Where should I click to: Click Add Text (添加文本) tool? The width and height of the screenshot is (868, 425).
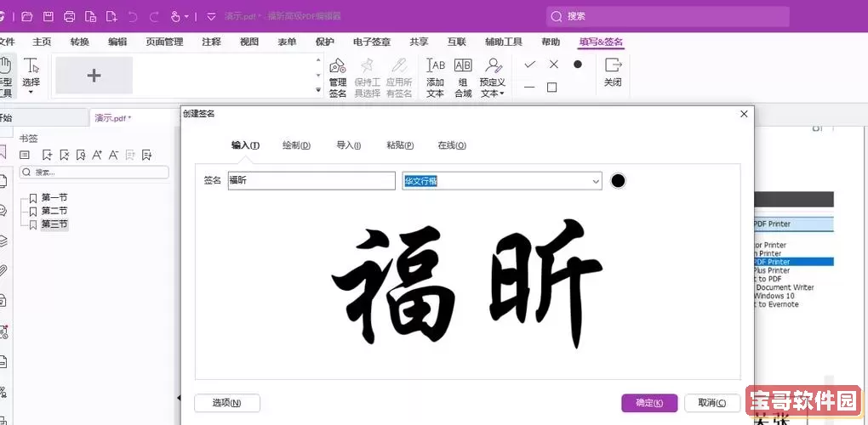[435, 78]
